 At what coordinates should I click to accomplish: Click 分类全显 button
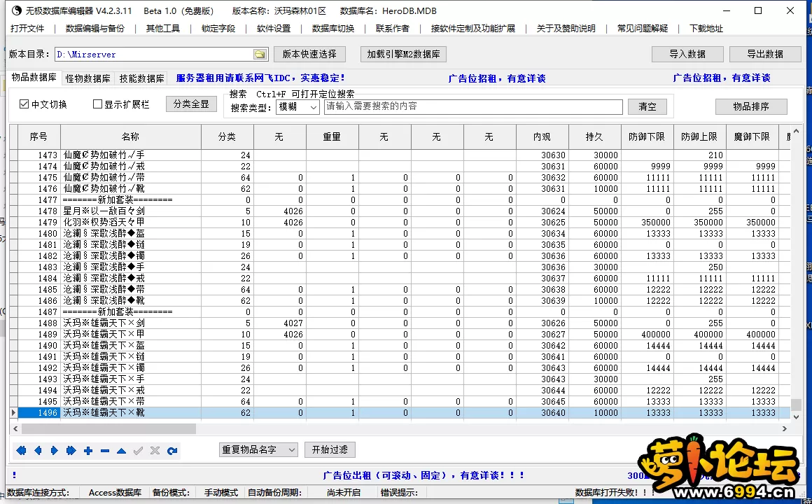point(191,104)
